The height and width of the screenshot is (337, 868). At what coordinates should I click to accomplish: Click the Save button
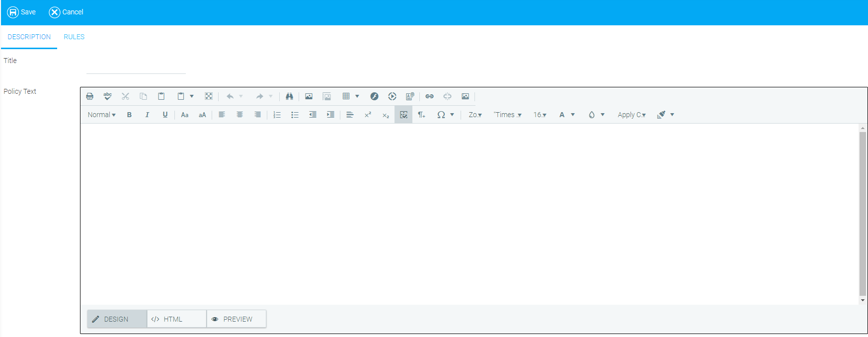click(21, 12)
